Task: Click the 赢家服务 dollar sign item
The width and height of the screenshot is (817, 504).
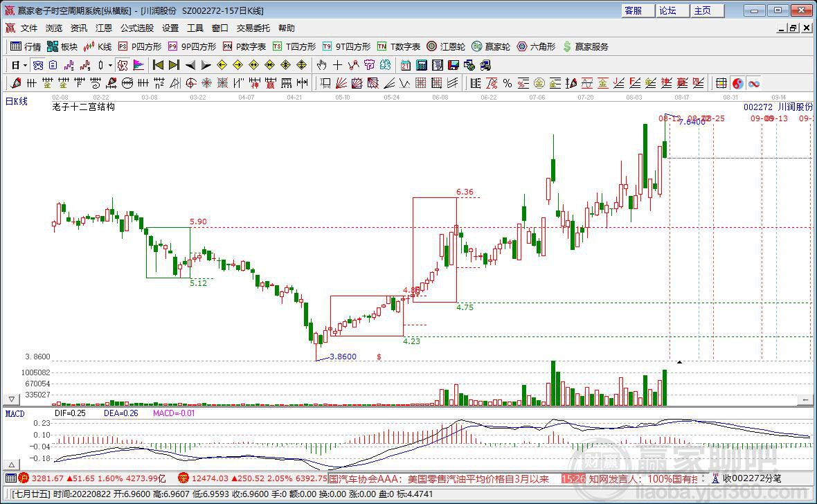Action: pos(586,46)
